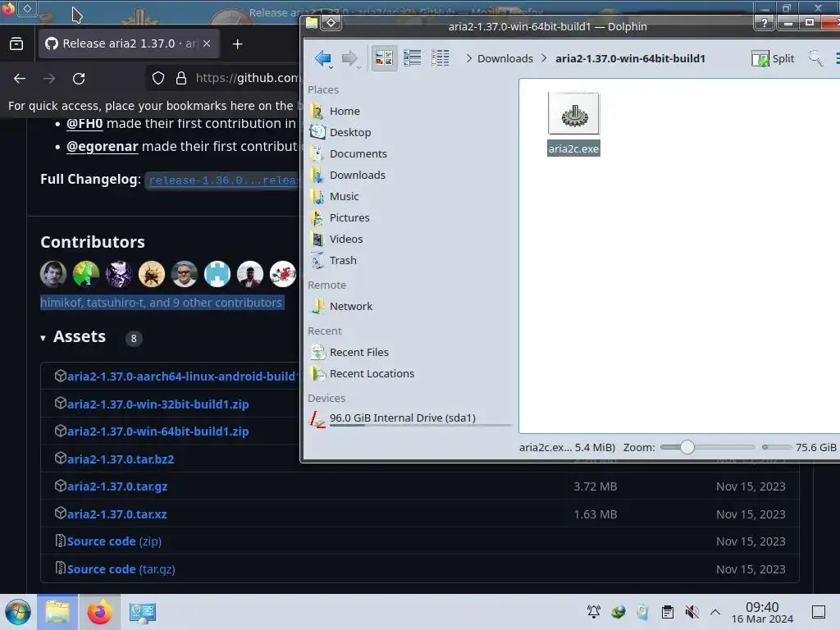Open Firefox recent tabs list button
This screenshot has width=840, height=630.
(x=16, y=44)
